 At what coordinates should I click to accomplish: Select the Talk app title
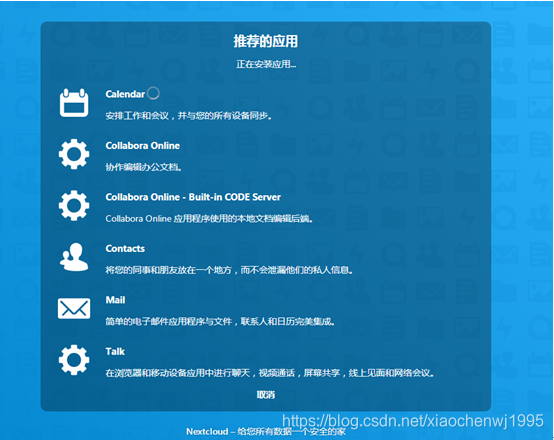pyautogui.click(x=115, y=351)
